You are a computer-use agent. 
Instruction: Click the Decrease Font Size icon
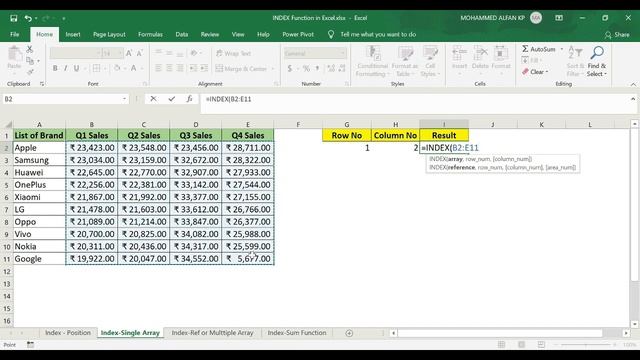pos(139,53)
